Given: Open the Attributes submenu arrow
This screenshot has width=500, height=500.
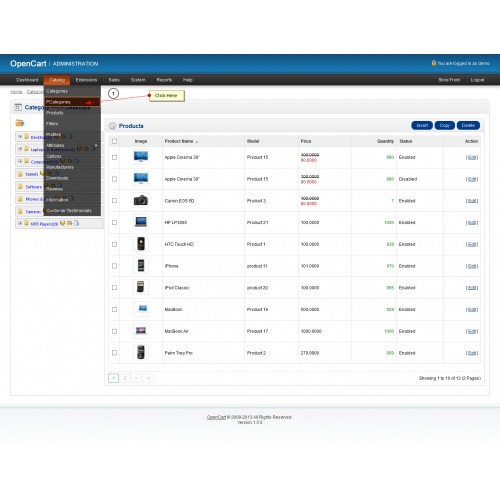Looking at the screenshot, I should [x=96, y=145].
